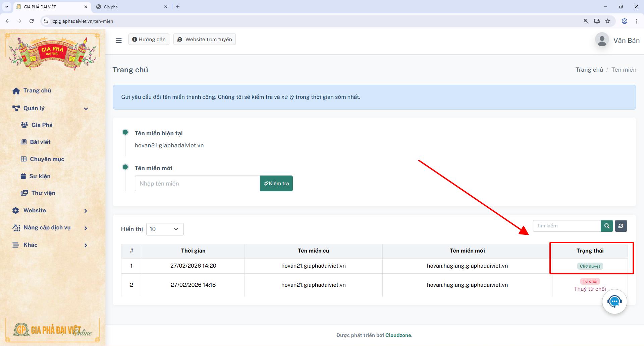This screenshot has height=346, width=644.
Task: Click the Bài viết article icon
Action: click(x=23, y=142)
